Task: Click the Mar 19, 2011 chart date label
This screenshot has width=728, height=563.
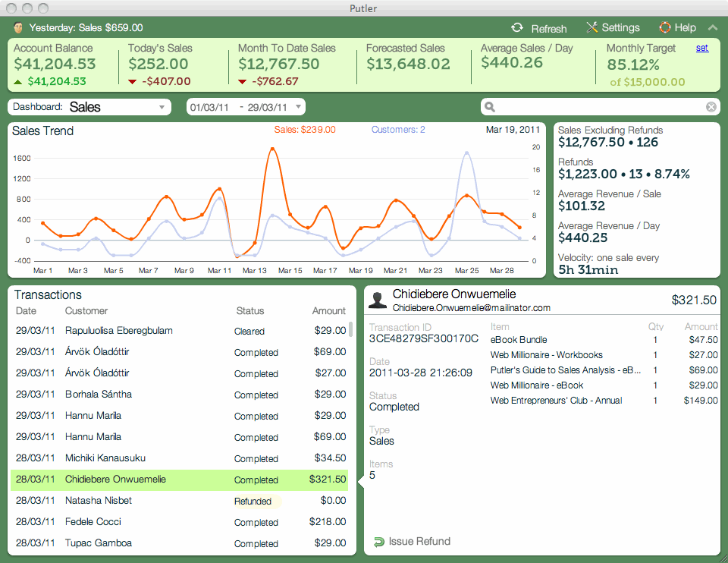Action: (513, 130)
